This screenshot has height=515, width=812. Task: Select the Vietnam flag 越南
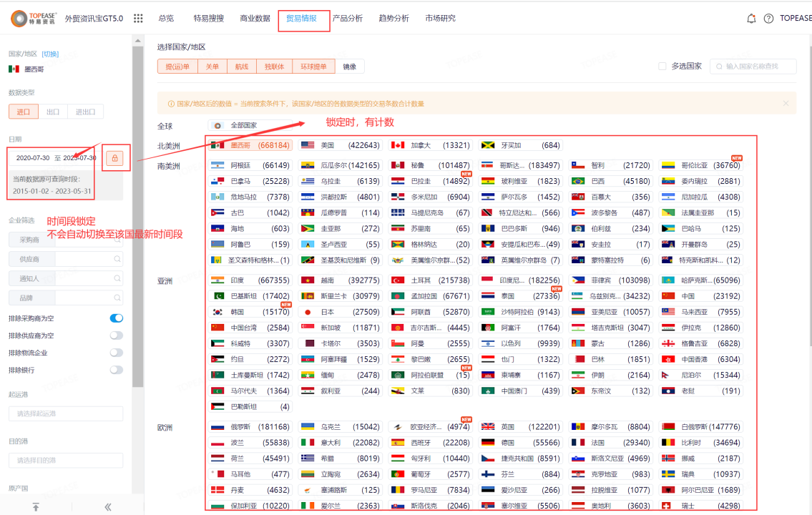pyautogui.click(x=341, y=280)
